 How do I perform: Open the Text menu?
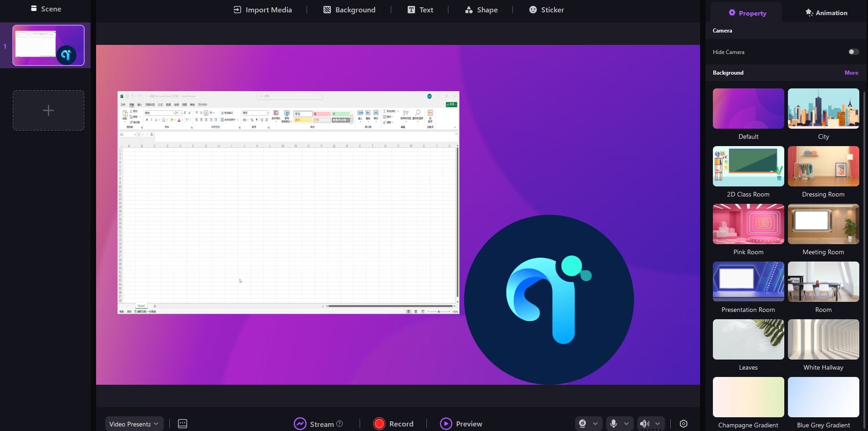pyautogui.click(x=420, y=10)
